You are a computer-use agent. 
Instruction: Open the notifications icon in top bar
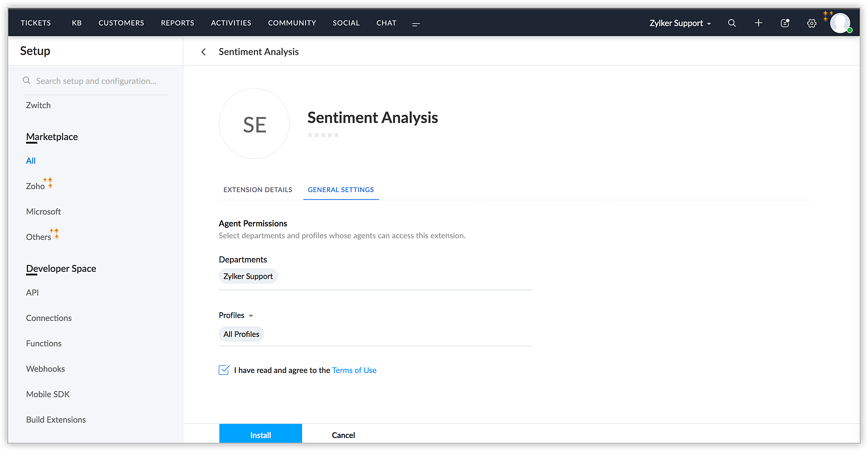pos(785,23)
